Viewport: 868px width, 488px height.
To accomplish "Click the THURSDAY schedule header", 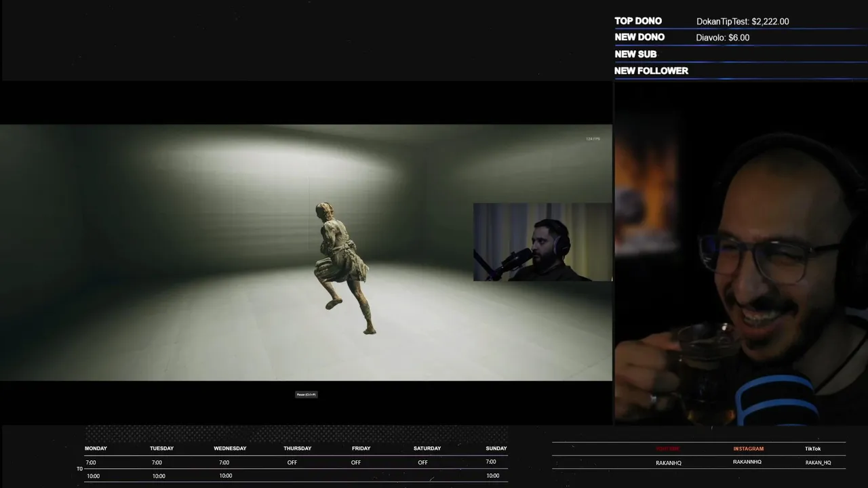I will click(x=298, y=449).
